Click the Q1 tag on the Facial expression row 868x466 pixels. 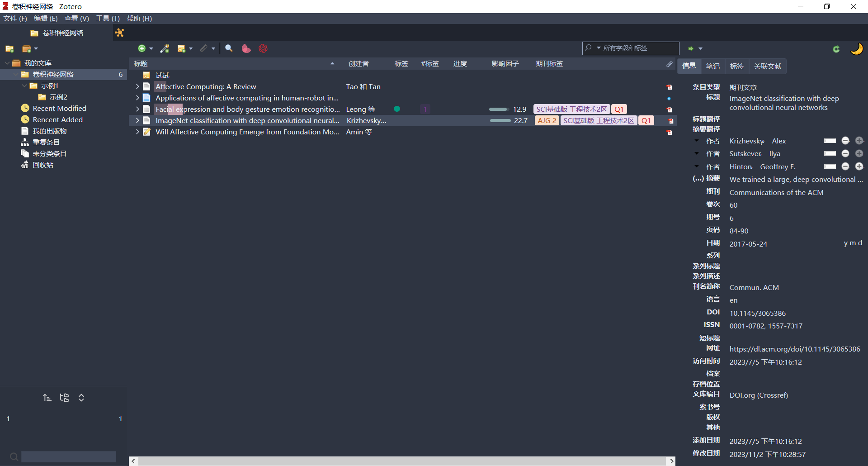tap(619, 109)
